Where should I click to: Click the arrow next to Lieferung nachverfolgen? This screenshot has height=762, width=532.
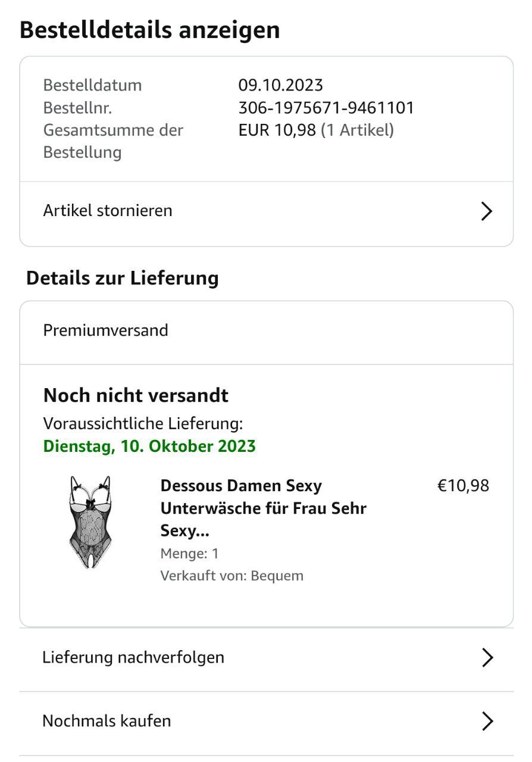[487, 658]
